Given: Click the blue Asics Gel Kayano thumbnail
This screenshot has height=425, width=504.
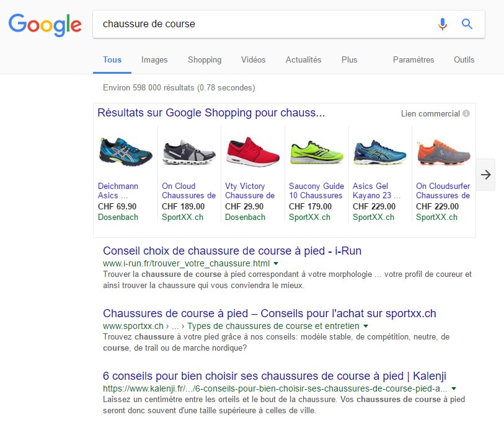Looking at the screenshot, I should (380, 152).
